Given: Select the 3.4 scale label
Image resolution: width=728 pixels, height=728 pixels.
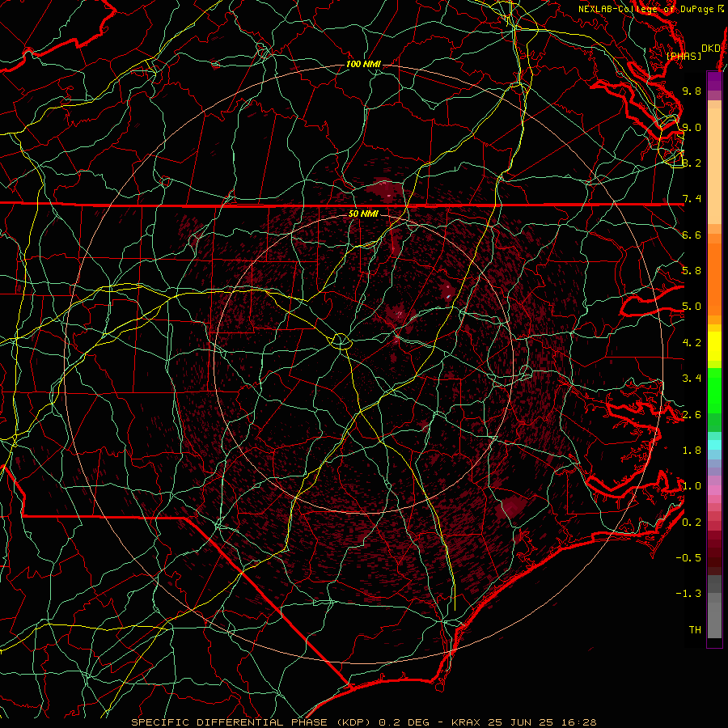Looking at the screenshot, I should (692, 379).
